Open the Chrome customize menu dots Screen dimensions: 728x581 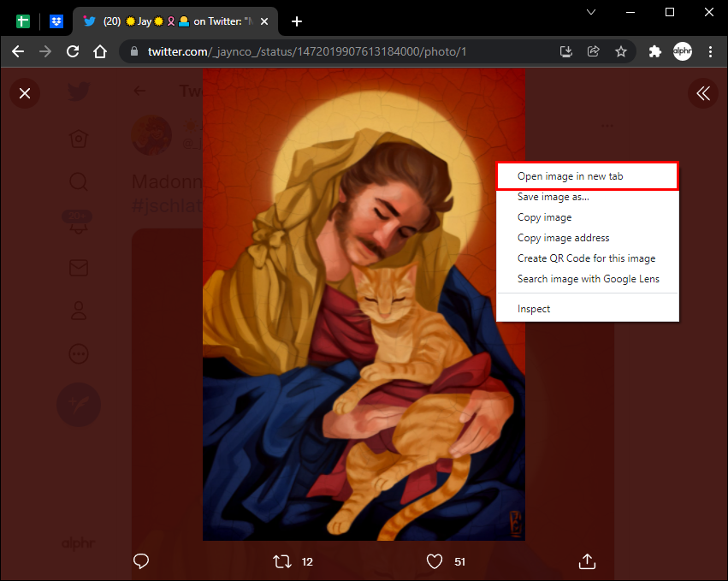[x=711, y=51]
